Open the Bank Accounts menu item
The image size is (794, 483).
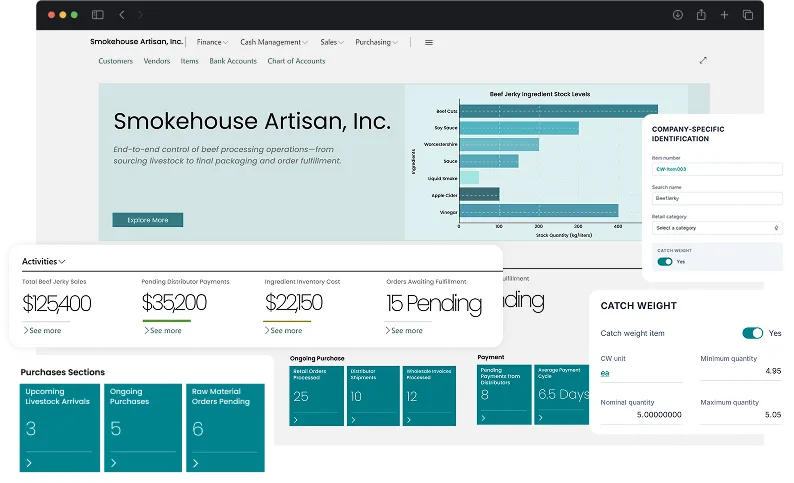click(x=233, y=61)
